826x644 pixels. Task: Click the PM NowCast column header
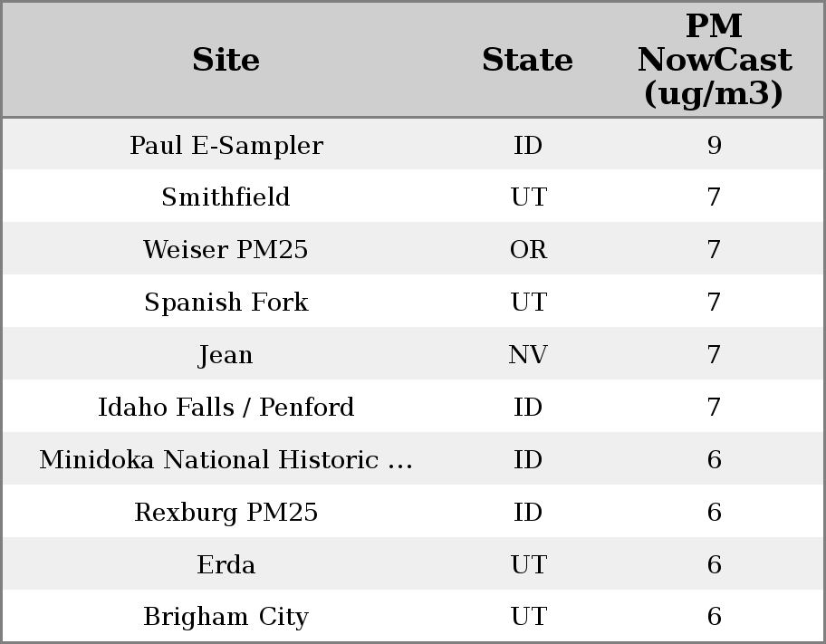coord(714,61)
